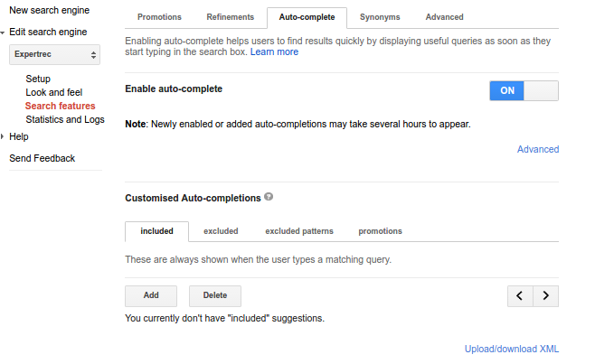Screen dimensions: 614x364
Task: Open the Expertrec search engine dropdown
Action: coord(55,55)
